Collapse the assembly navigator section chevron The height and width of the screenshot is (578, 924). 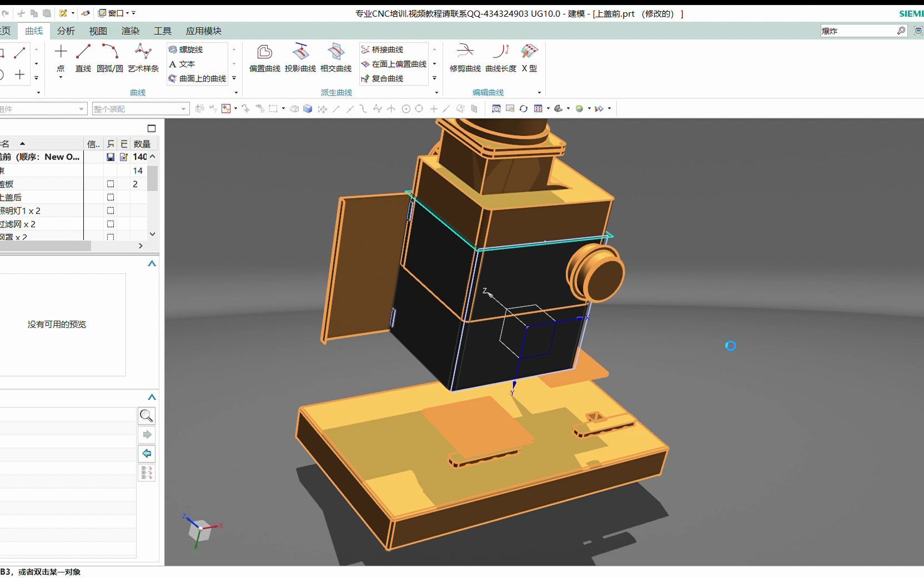point(151,263)
